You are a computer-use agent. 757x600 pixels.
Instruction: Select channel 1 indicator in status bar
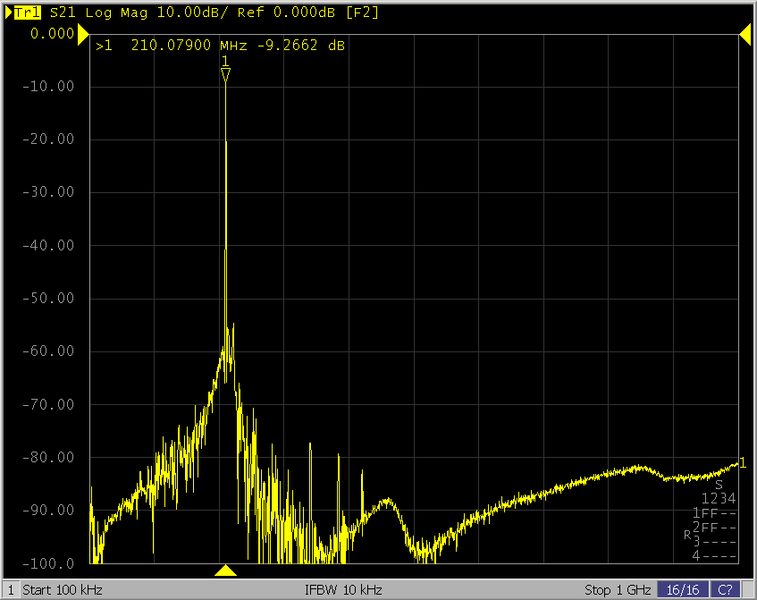[x=10, y=589]
